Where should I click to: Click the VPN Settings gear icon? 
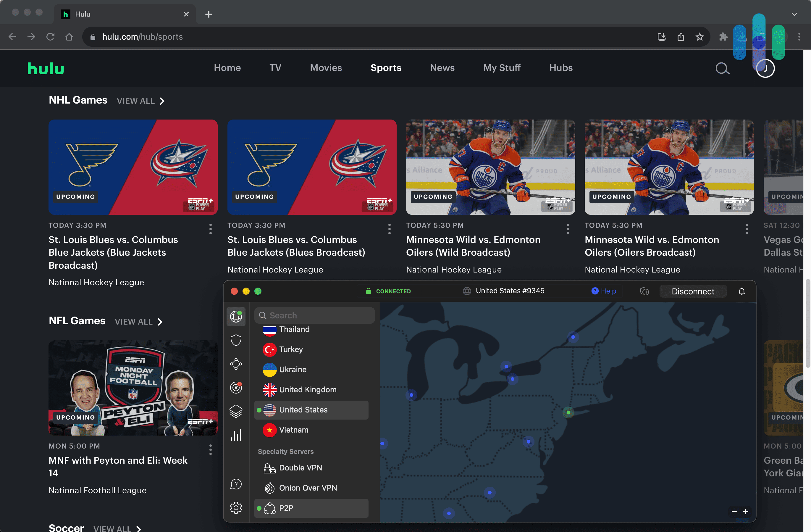point(235,507)
